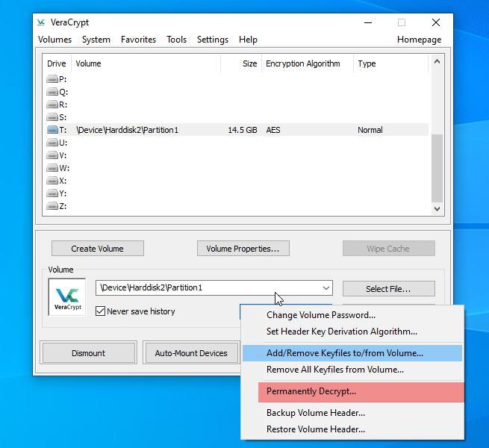The image size is (489, 448).
Task: Choose Permanently Decrypt menu entry
Action: point(361,391)
